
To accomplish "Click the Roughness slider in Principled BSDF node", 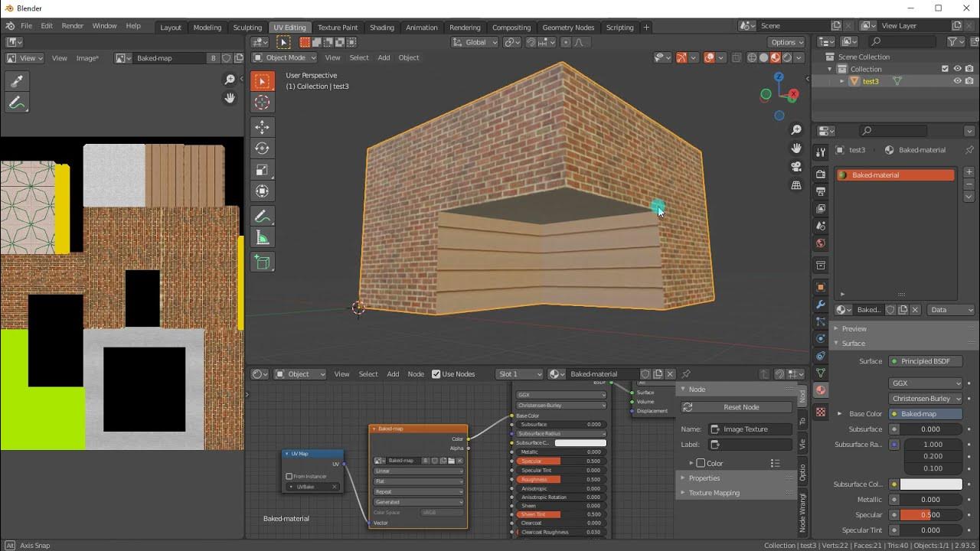I will 560,480.
